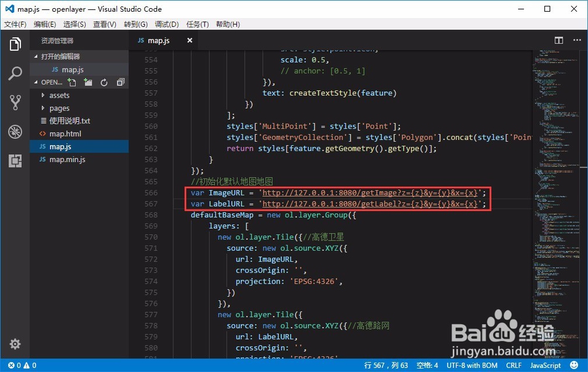This screenshot has height=372, width=588.
Task: Collapse the OPEN... project folder section
Action: (36, 82)
